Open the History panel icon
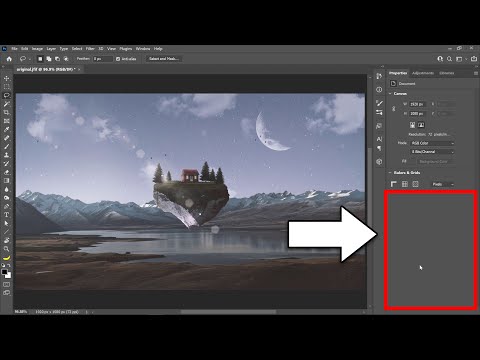This screenshot has width=480, height=360. [x=379, y=76]
